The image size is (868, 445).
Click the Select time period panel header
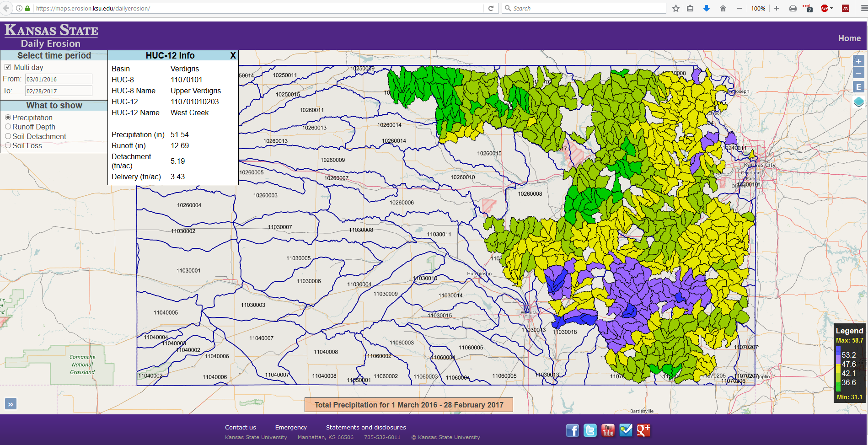pyautogui.click(x=54, y=55)
